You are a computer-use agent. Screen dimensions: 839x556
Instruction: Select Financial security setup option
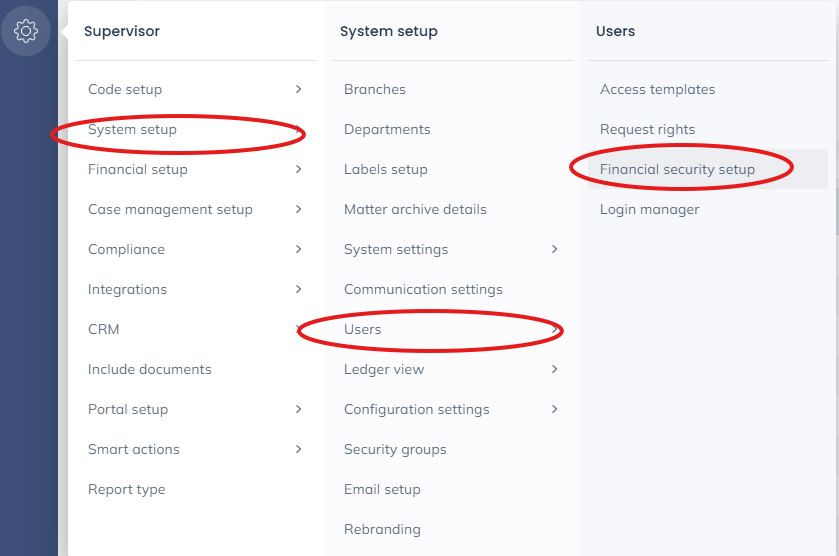click(x=677, y=169)
